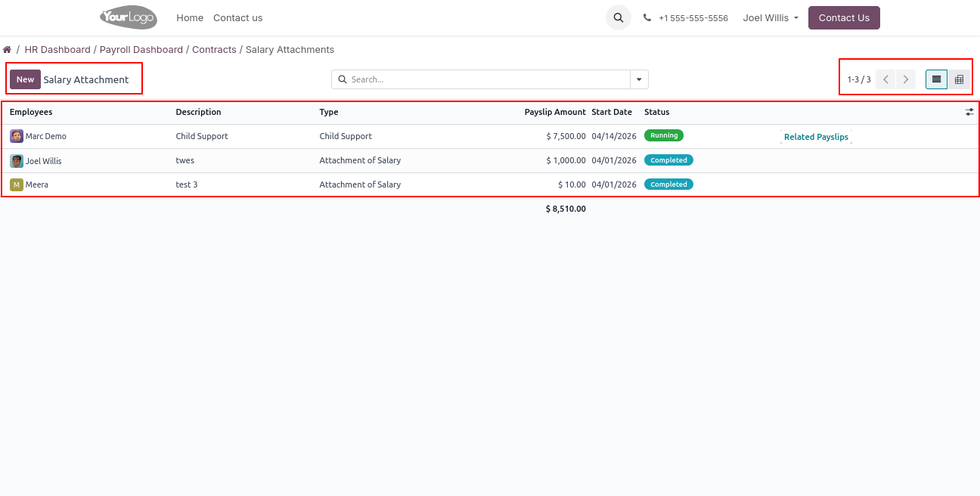Create a New salary attachment
The width and height of the screenshot is (980, 496).
point(25,79)
